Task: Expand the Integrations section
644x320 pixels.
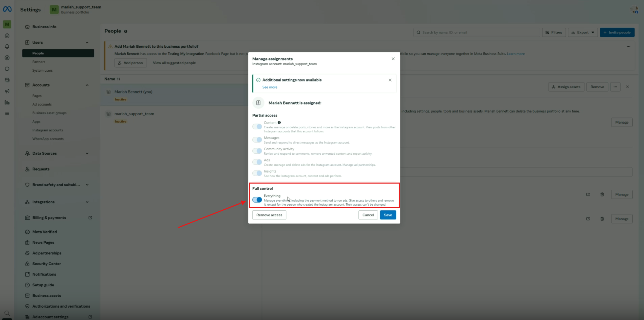Action: pyautogui.click(x=87, y=202)
